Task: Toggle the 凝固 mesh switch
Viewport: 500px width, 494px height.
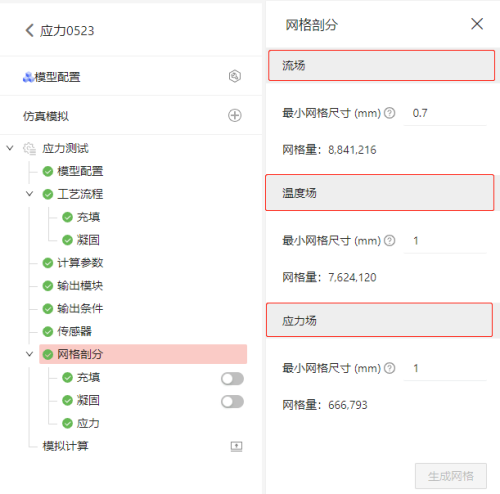Action: point(232,402)
